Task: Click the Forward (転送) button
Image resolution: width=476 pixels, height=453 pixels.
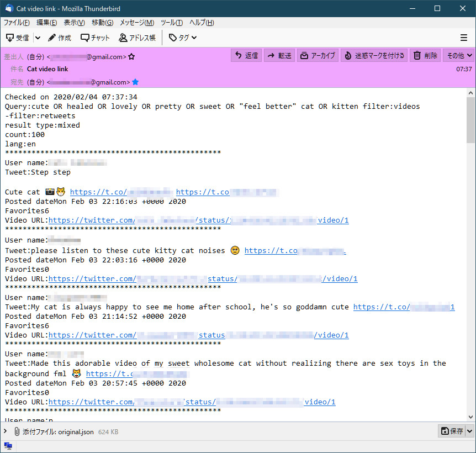Action: 279,56
